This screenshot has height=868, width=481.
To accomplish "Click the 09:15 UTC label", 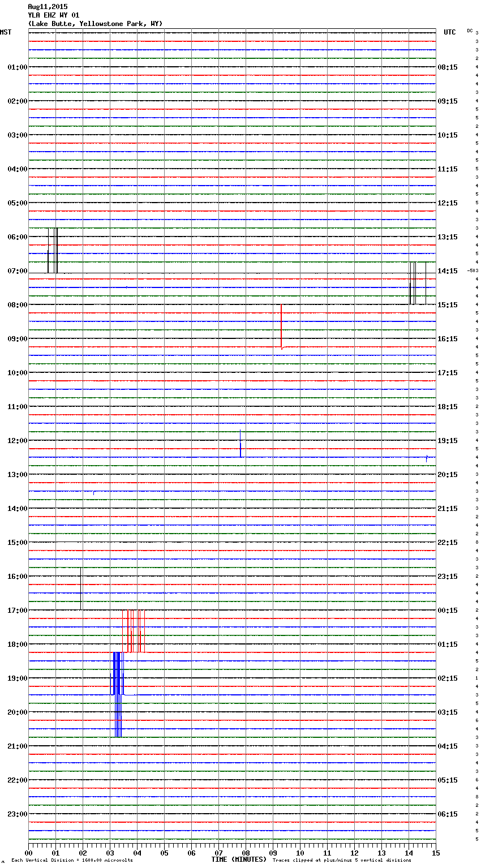I will [x=448, y=101].
